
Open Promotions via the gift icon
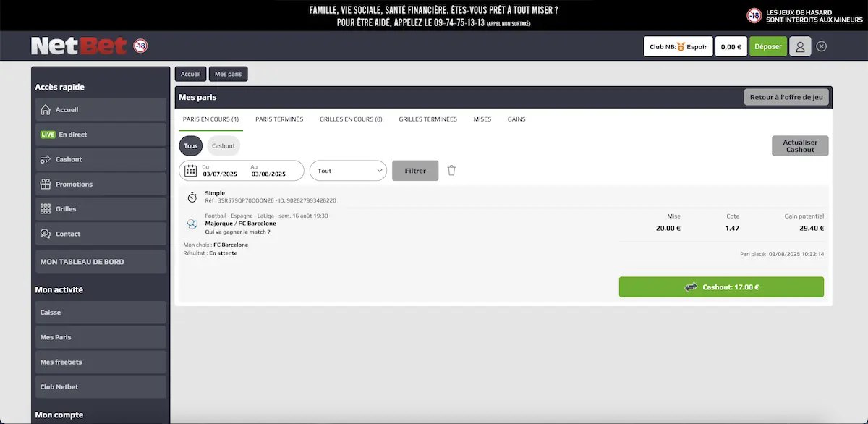(x=46, y=185)
